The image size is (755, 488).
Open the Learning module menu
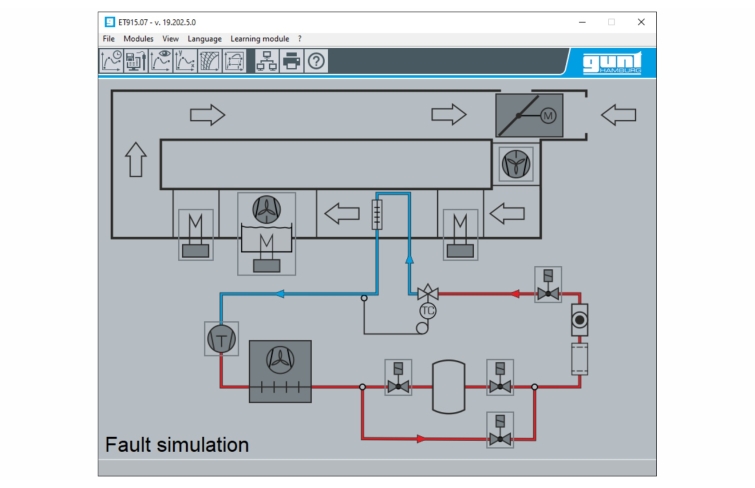(x=260, y=39)
